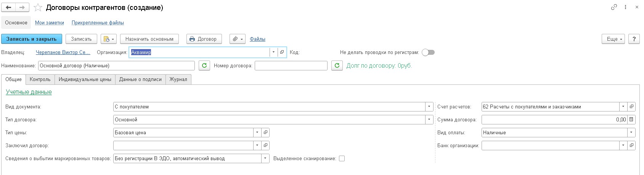644x175 pixels.
Task: Copy link to this form icon
Action: 614,7
